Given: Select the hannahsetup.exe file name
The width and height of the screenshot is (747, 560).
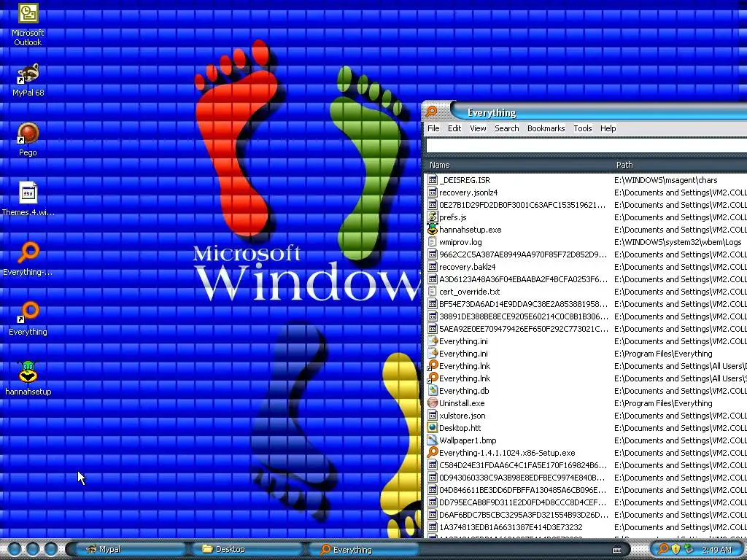Looking at the screenshot, I should tap(471, 230).
